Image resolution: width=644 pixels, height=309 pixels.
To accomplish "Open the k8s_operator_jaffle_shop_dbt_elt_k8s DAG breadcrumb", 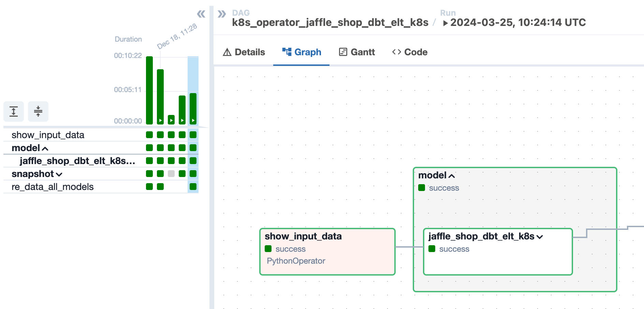I will (x=330, y=23).
